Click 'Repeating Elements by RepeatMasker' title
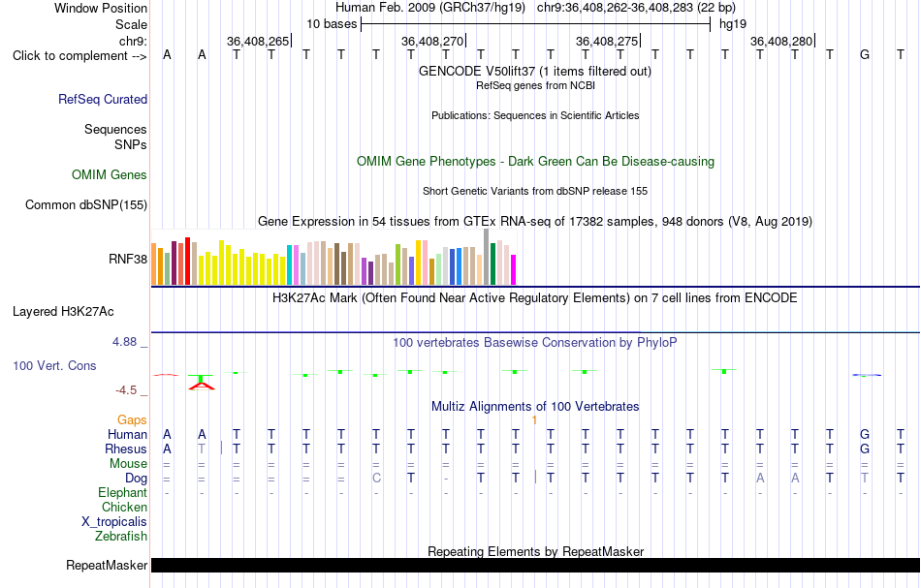 (x=536, y=551)
